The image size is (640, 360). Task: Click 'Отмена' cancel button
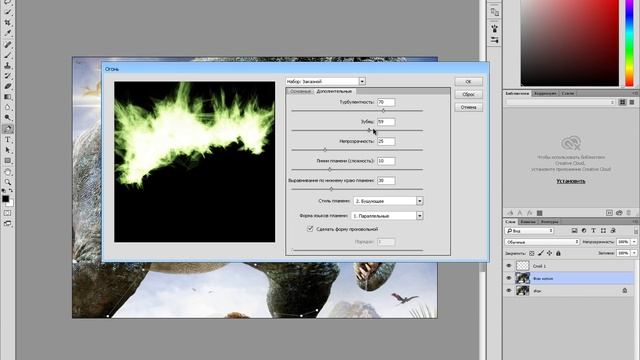pyautogui.click(x=469, y=107)
